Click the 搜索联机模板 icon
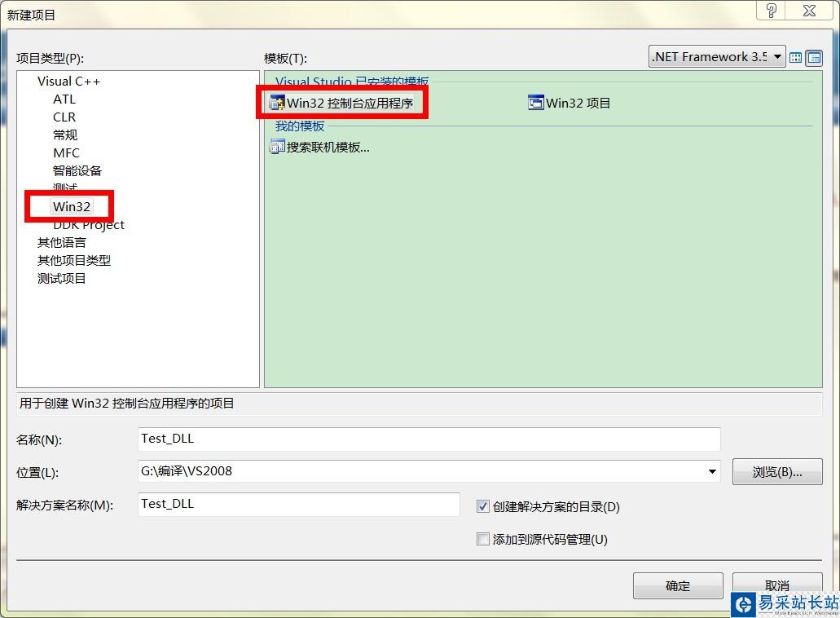Screen dimensions: 840x618 (277, 146)
